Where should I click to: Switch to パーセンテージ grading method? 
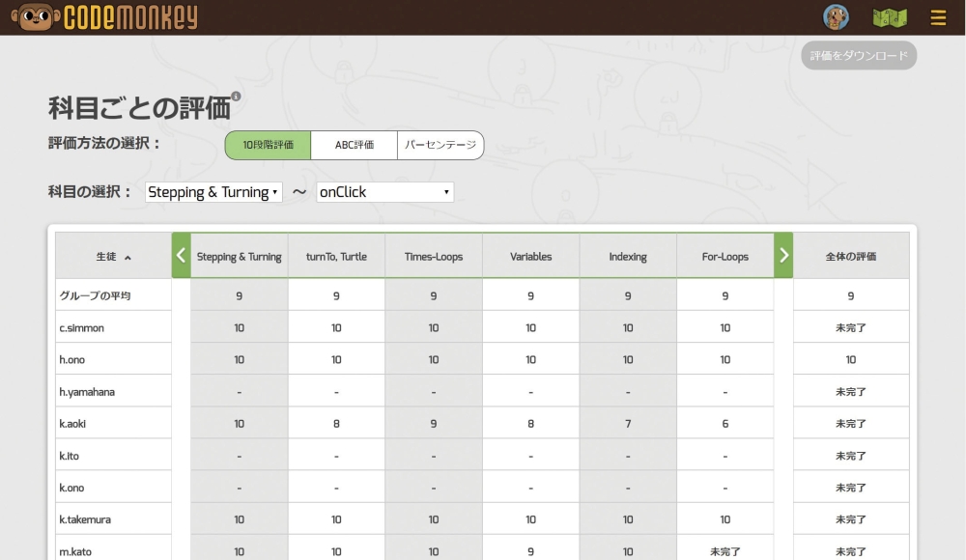pos(440,145)
